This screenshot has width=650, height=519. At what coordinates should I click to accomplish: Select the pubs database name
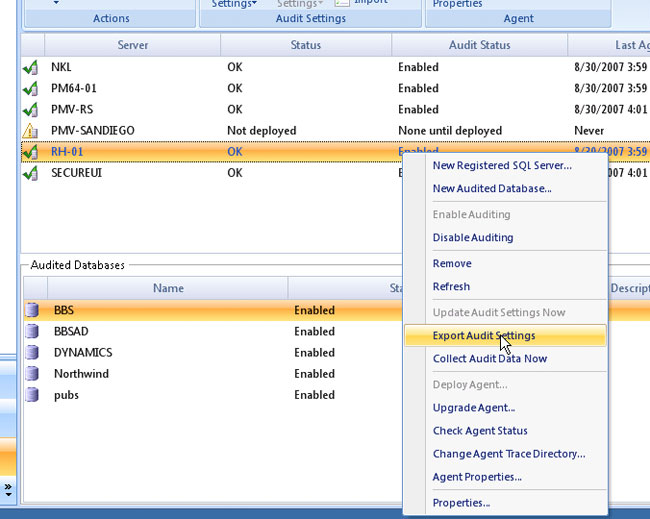pyautogui.click(x=66, y=395)
